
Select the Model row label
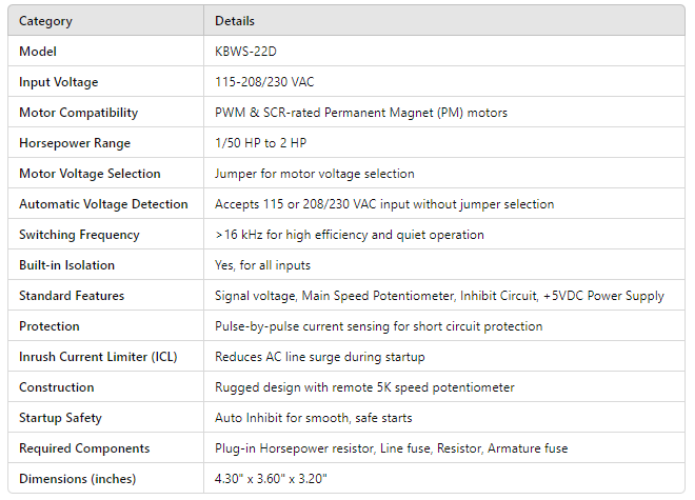click(38, 52)
